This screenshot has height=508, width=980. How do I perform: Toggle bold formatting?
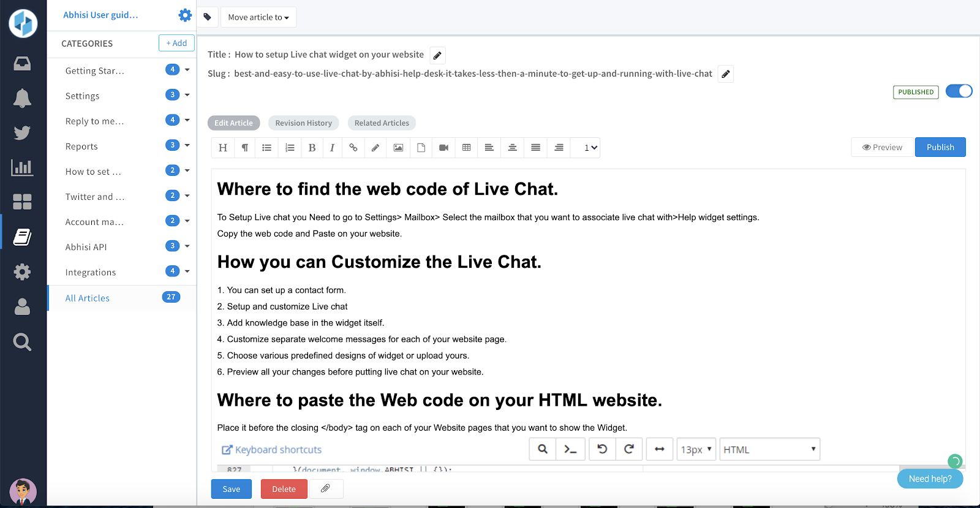coord(312,148)
